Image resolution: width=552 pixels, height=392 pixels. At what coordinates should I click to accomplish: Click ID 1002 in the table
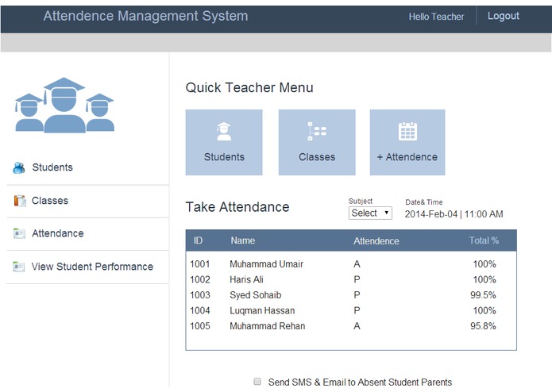coord(200,279)
